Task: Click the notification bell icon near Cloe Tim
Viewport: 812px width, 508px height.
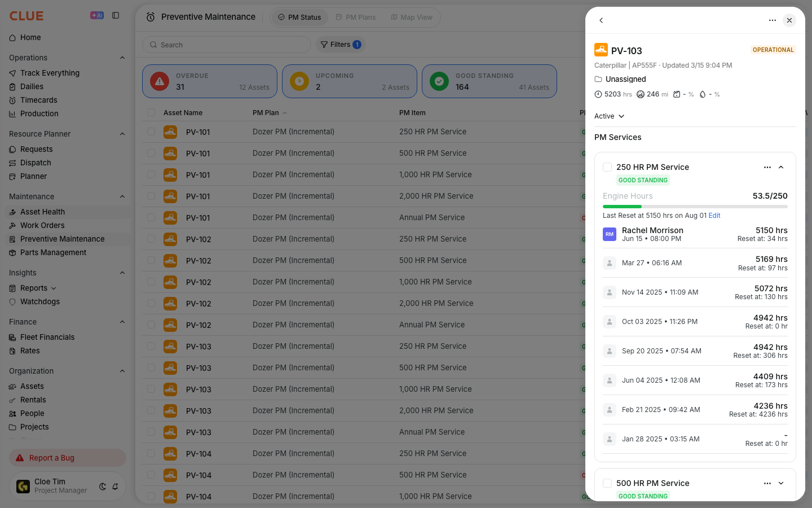Action: pyautogui.click(x=115, y=487)
